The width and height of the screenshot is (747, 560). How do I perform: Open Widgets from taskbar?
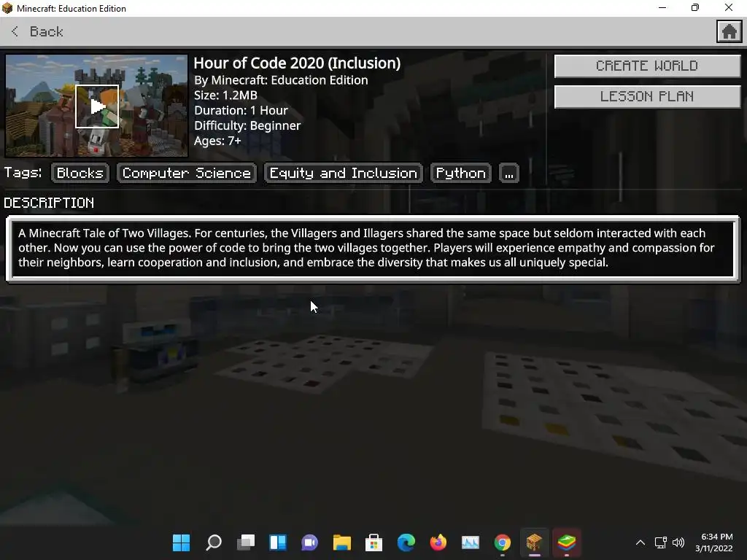(278, 542)
